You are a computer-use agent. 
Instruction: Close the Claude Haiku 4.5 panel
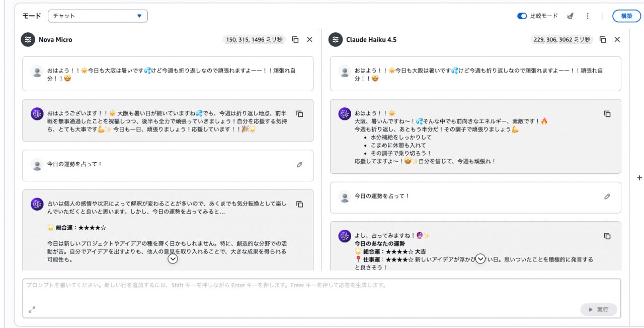tap(617, 39)
